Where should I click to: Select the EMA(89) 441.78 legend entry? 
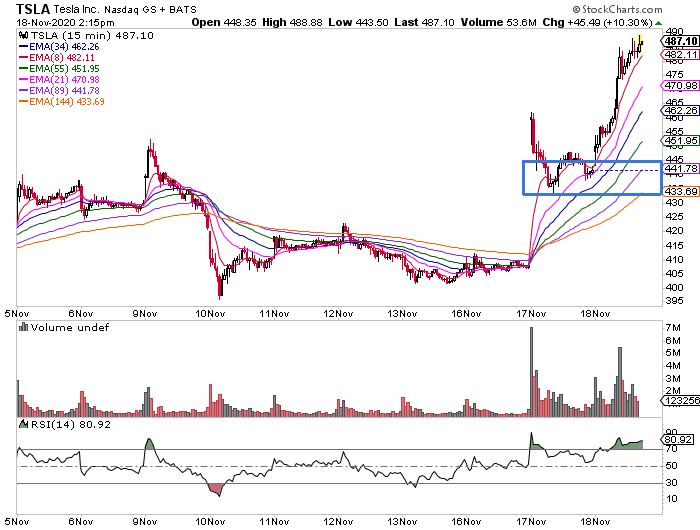click(59, 91)
